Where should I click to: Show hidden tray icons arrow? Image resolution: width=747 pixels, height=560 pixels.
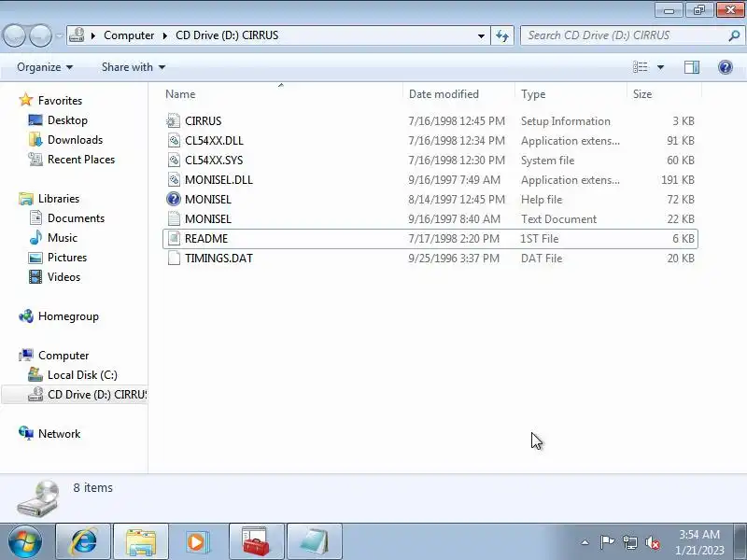585,542
